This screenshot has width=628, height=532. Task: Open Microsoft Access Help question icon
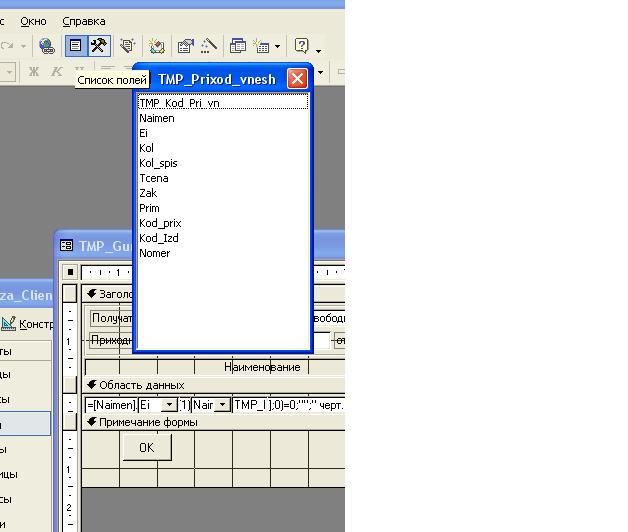click(x=302, y=46)
